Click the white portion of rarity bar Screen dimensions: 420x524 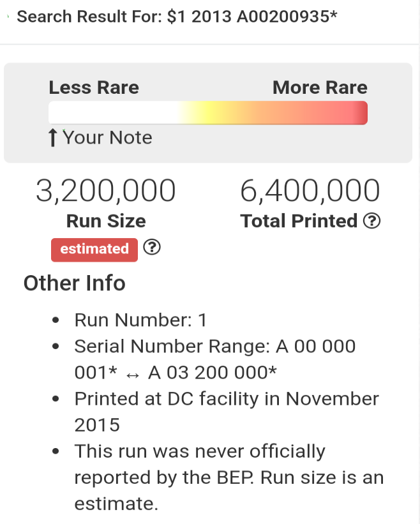click(x=110, y=113)
